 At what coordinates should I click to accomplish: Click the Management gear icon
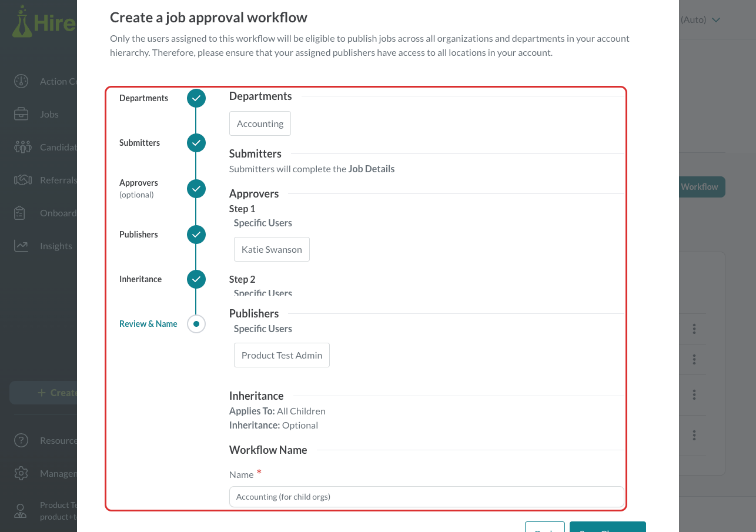21,473
